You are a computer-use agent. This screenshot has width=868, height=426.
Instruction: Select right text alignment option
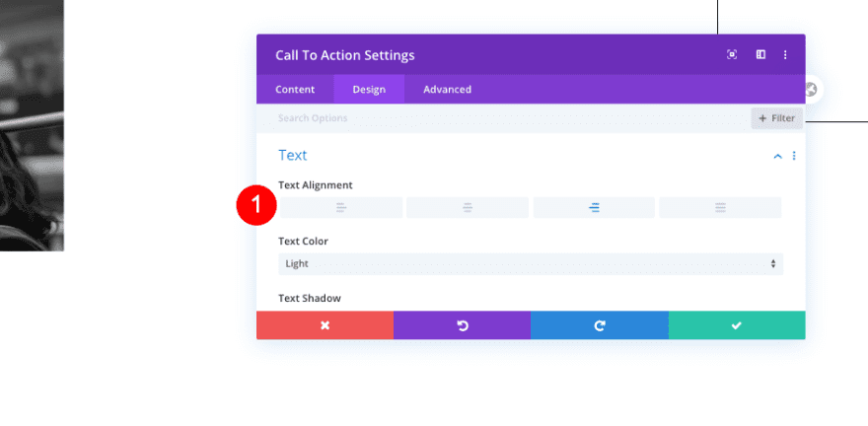click(594, 208)
